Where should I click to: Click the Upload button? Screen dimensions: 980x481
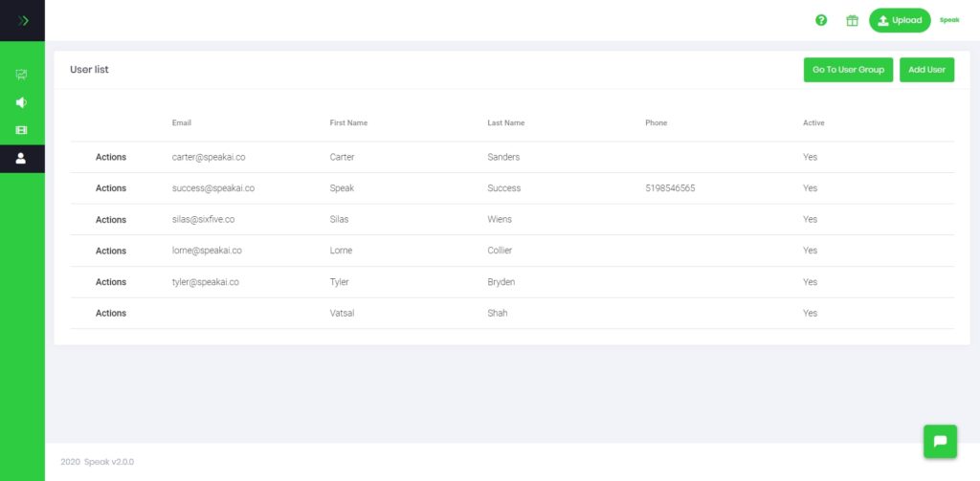[x=900, y=21]
